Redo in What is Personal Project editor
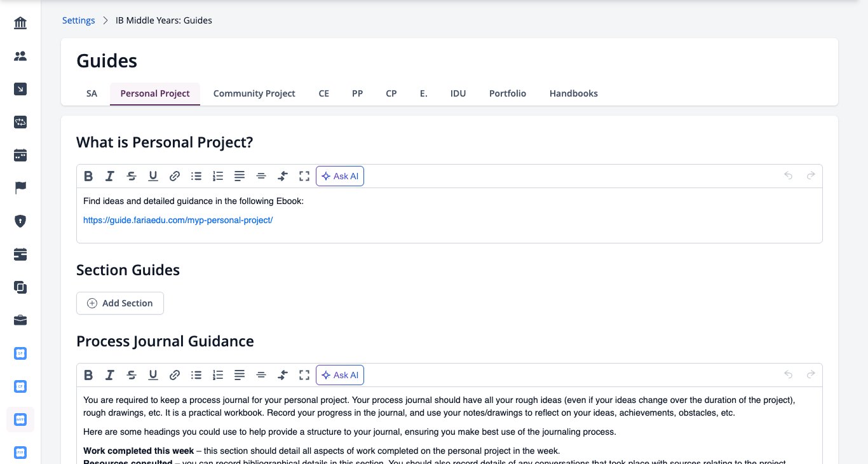The image size is (868, 464). (x=811, y=176)
